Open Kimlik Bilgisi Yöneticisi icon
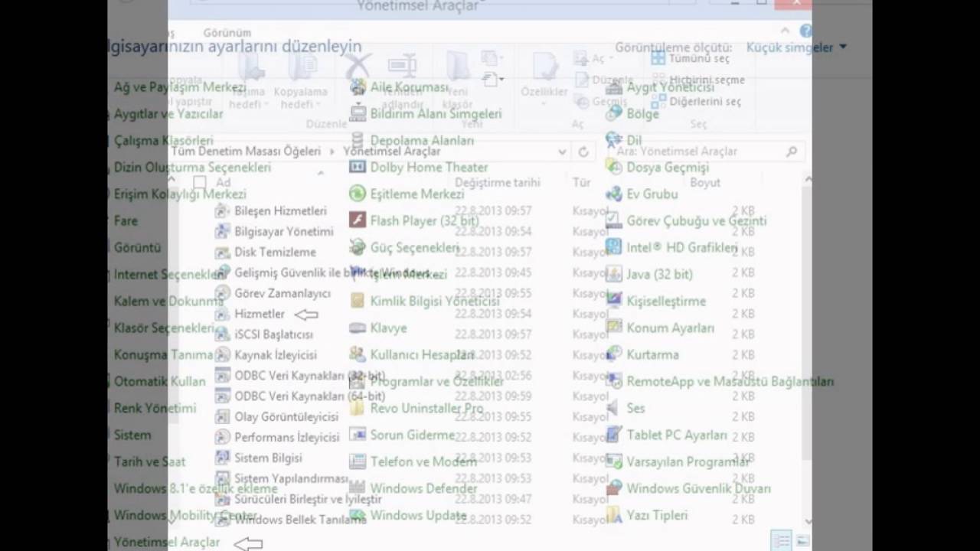This screenshot has width=980, height=551. click(358, 301)
